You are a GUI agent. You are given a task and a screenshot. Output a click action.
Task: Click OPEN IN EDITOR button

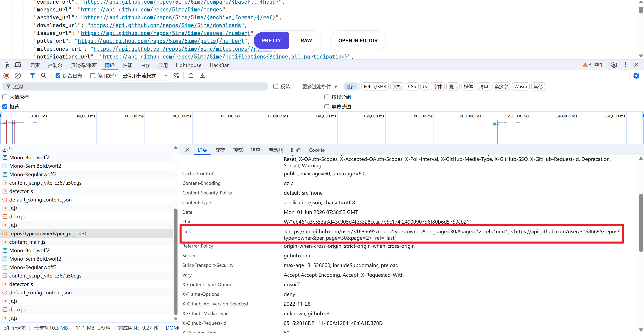[358, 40]
